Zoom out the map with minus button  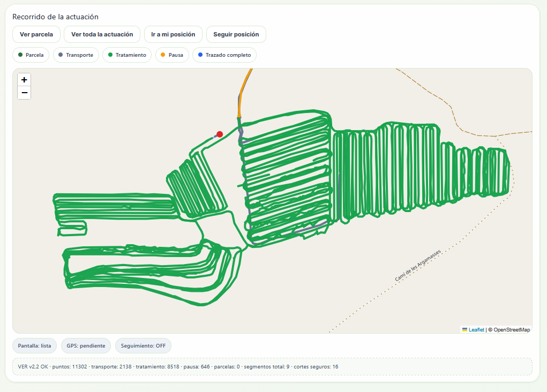(24, 93)
